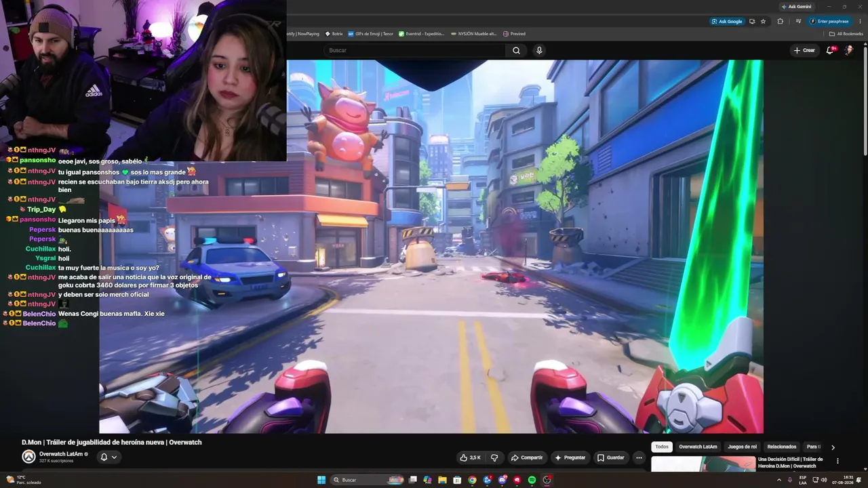Image resolution: width=868 pixels, height=488 pixels.
Task: Show more filter chips with the right chevron
Action: coord(833,447)
